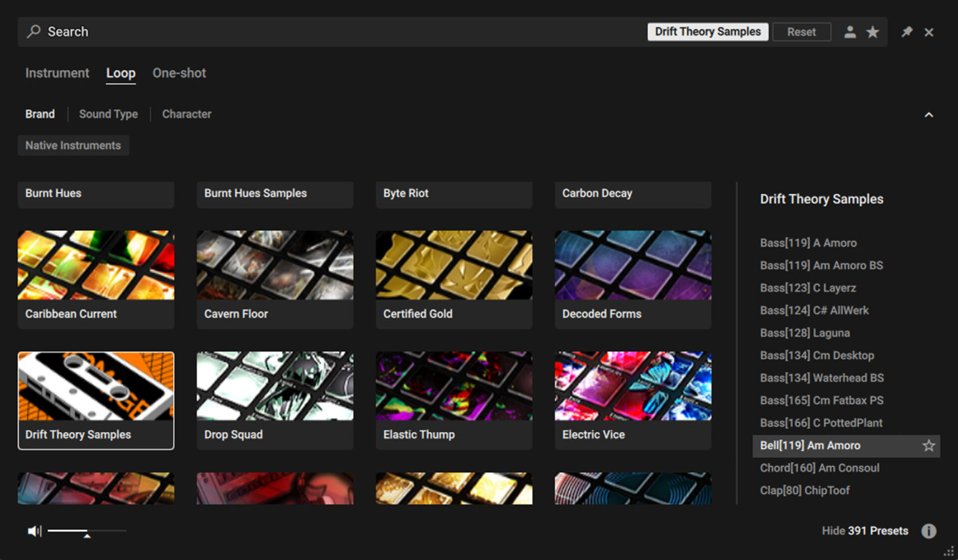Select the Caribbean Current expansion thumbnail

pyautogui.click(x=96, y=279)
